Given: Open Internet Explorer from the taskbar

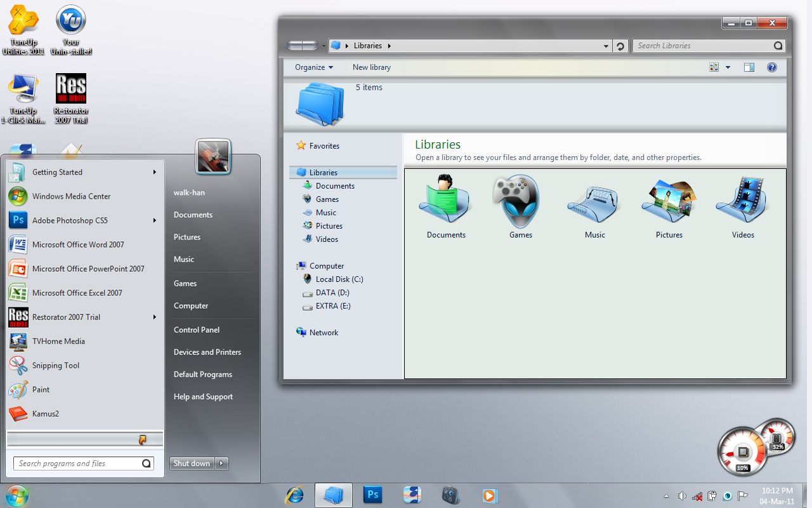Looking at the screenshot, I should click(295, 495).
